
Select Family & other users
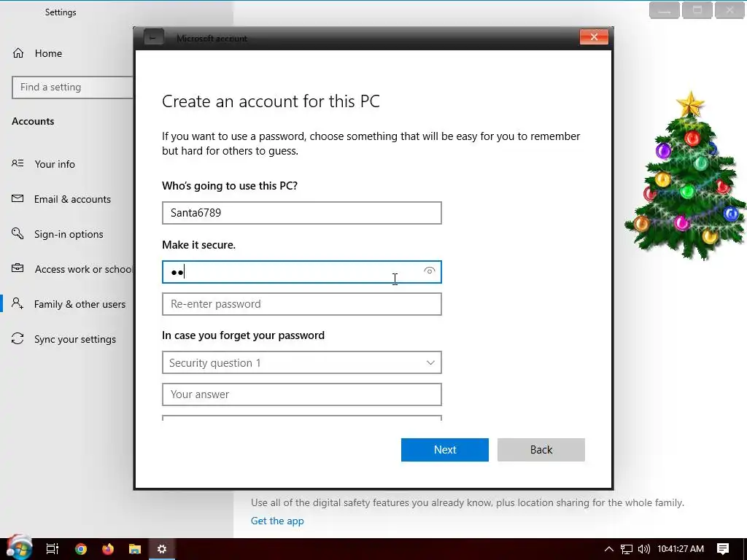[80, 304]
